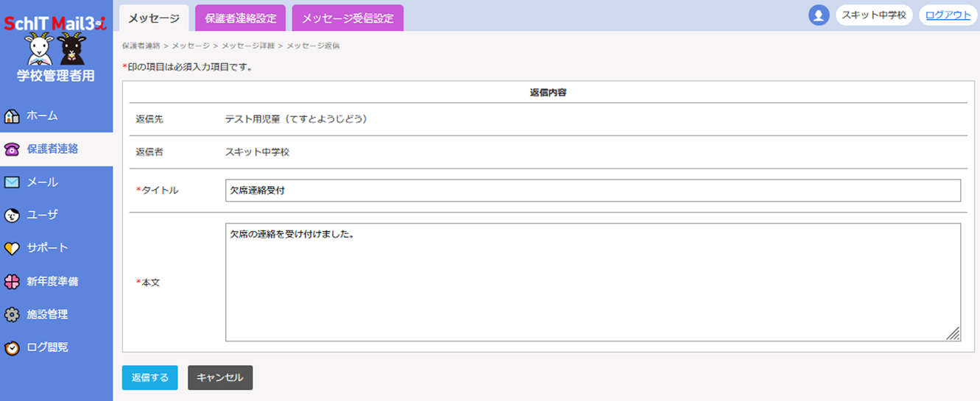Switch to the メッセージ tab
Image resolution: width=980 pixels, height=401 pixels.
[154, 18]
